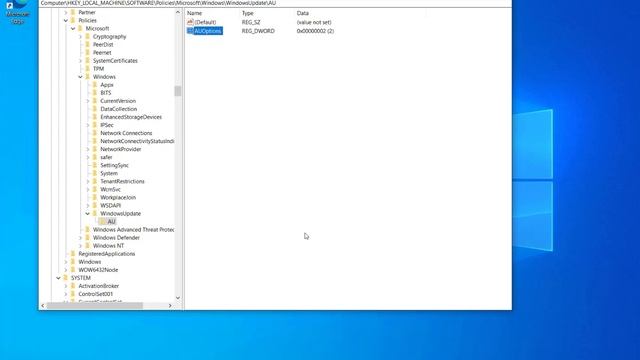Expand the ControlSet001 key
The height and width of the screenshot is (360, 640).
coord(66,294)
